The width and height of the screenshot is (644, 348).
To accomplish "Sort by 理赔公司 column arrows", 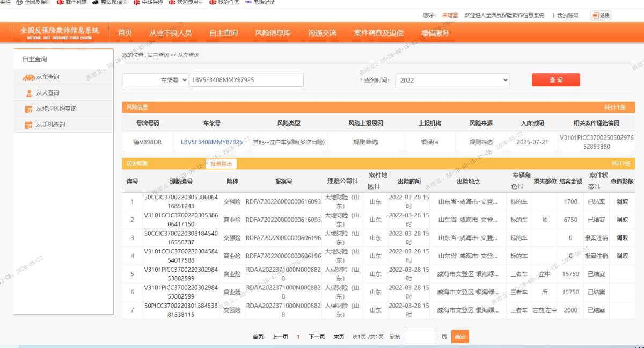I will click(x=355, y=182).
